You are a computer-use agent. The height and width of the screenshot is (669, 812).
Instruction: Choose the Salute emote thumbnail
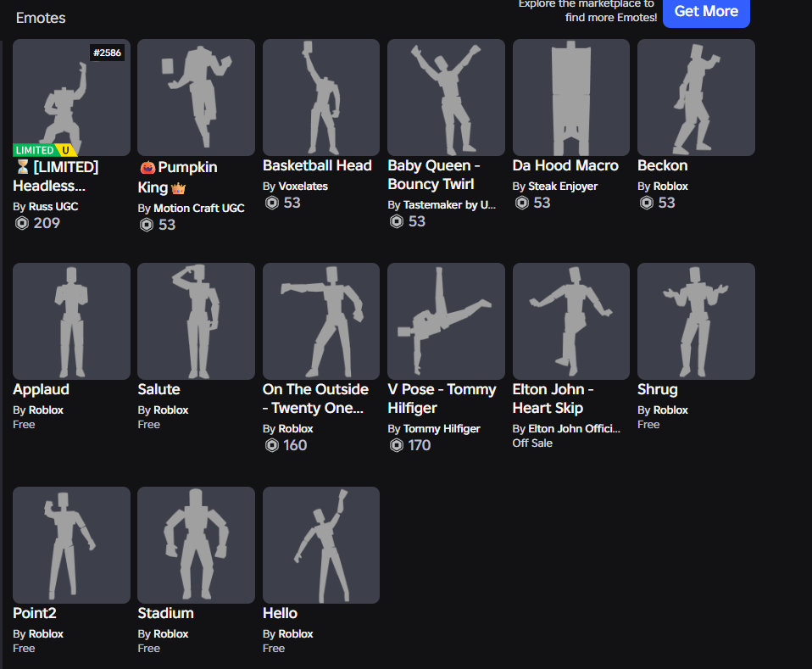coord(197,321)
